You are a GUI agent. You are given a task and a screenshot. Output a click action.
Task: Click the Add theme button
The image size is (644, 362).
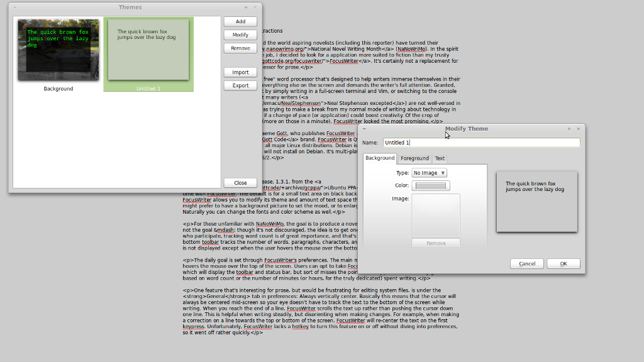pos(240,21)
